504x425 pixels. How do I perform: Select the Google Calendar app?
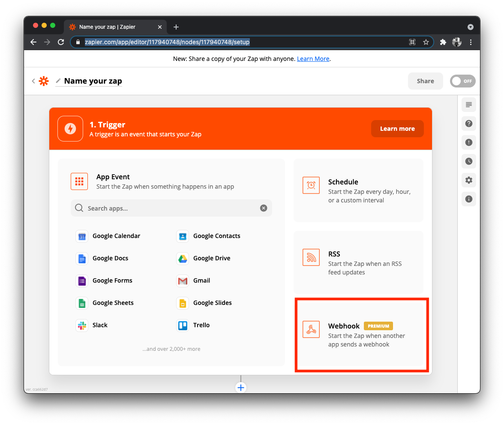tap(108, 236)
